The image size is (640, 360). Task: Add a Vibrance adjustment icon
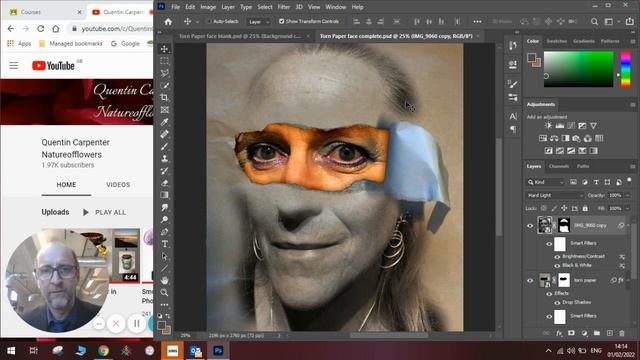593,126
